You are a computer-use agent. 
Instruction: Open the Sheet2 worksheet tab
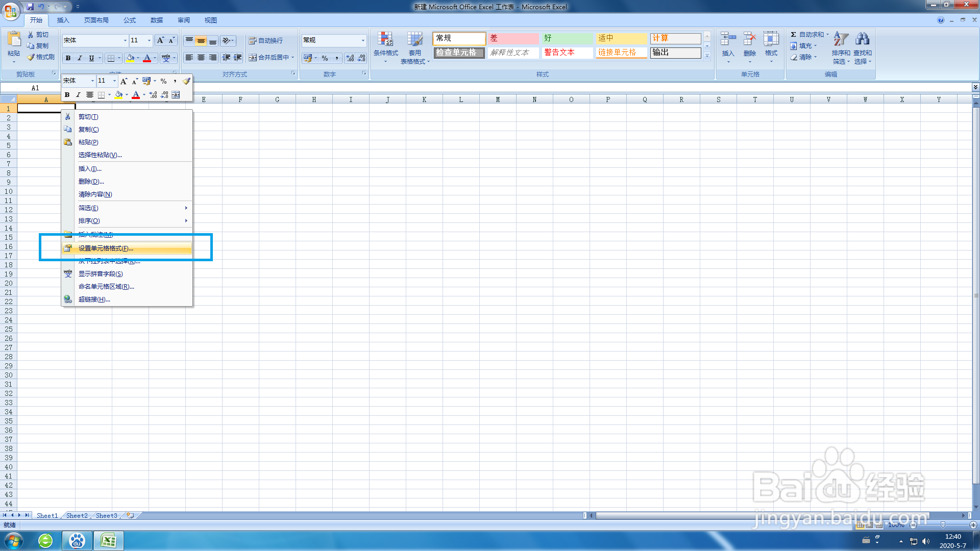(77, 515)
